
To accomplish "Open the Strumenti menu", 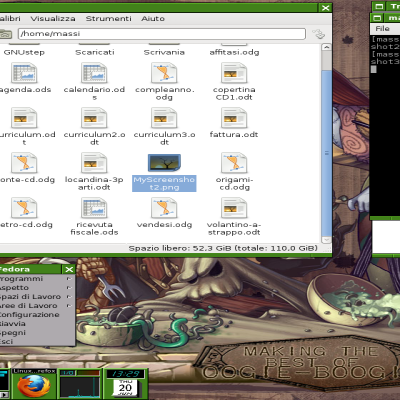I will pos(109,19).
